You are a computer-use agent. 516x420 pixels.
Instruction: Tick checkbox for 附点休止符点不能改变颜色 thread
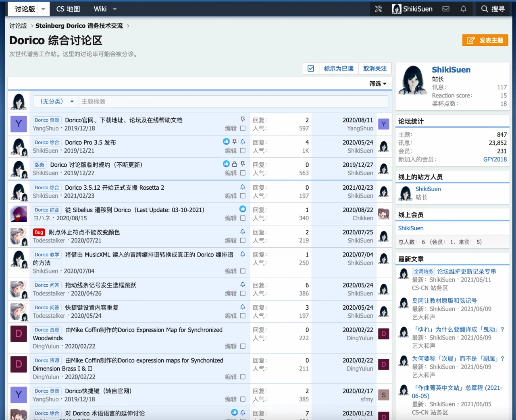tap(243, 240)
